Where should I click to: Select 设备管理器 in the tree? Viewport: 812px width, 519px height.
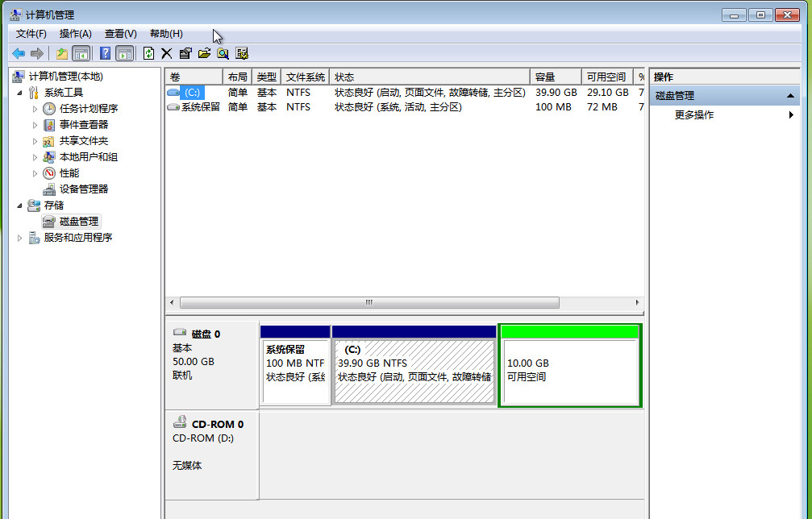click(83, 189)
